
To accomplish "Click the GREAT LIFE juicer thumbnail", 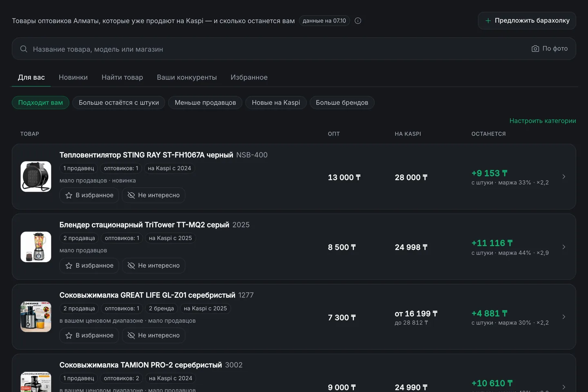I will click(36, 317).
